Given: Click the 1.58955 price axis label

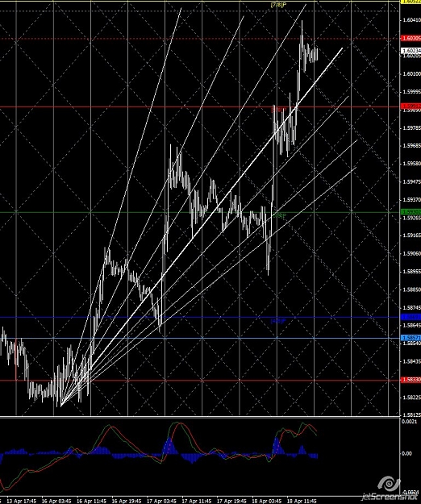Looking at the screenshot, I should tap(411, 271).
